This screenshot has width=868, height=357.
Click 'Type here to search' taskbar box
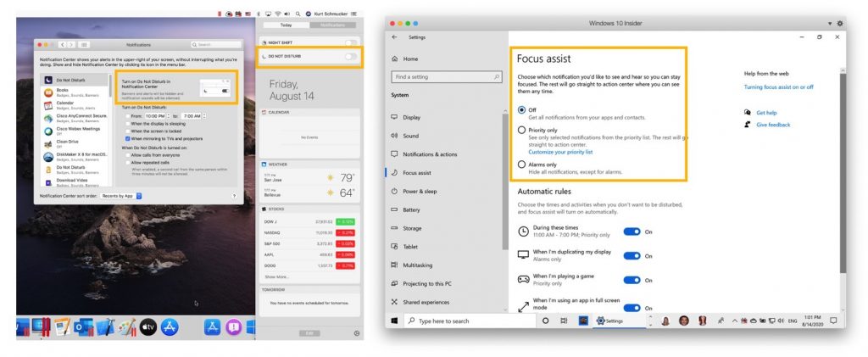pos(470,321)
